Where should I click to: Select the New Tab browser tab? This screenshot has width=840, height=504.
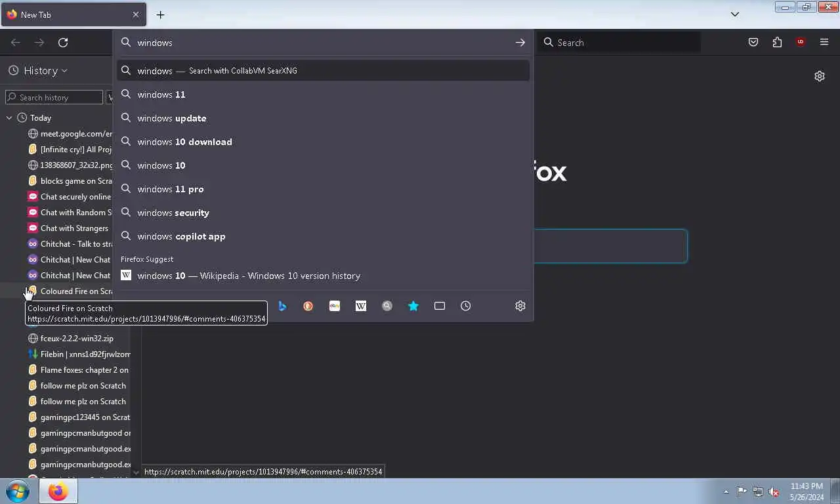pos(73,14)
